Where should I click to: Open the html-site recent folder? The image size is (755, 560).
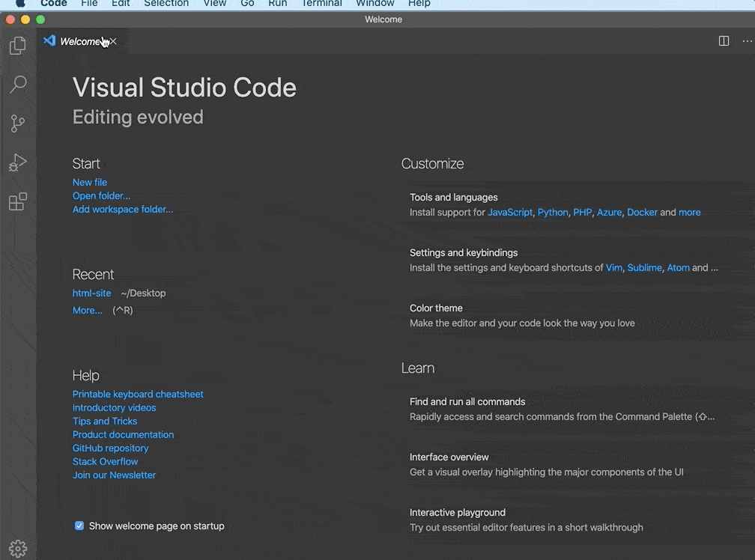[91, 293]
